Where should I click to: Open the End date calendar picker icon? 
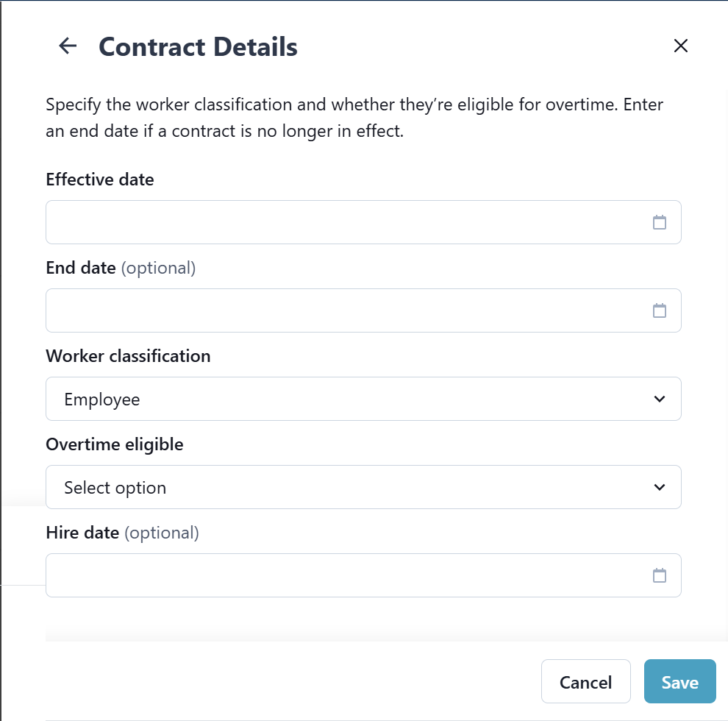coord(660,310)
